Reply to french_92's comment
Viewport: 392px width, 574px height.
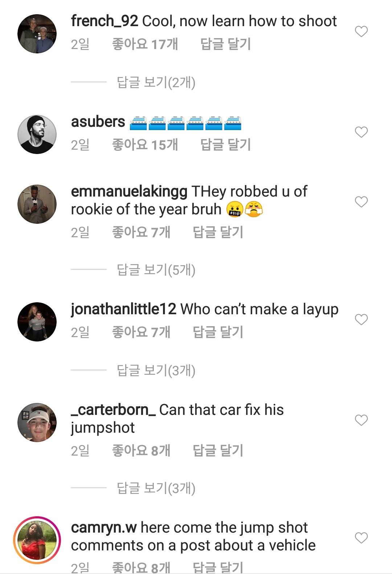pos(225,44)
